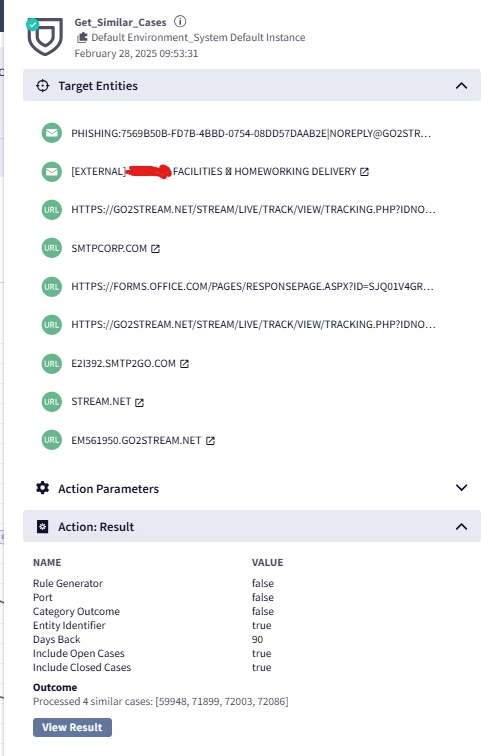This screenshot has width=495, height=756.
Task: Click the View Result button
Action: [72, 727]
